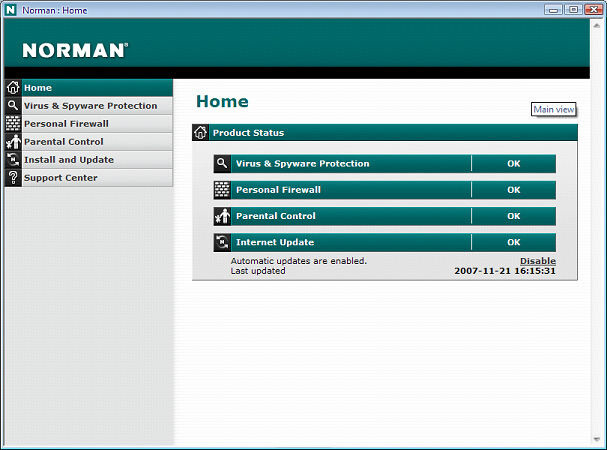Click the house icon in Product Status header

(x=201, y=132)
